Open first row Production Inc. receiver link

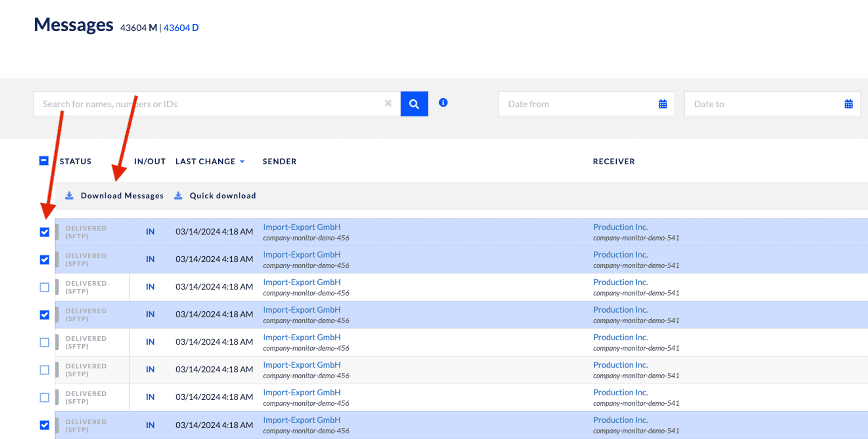click(620, 227)
